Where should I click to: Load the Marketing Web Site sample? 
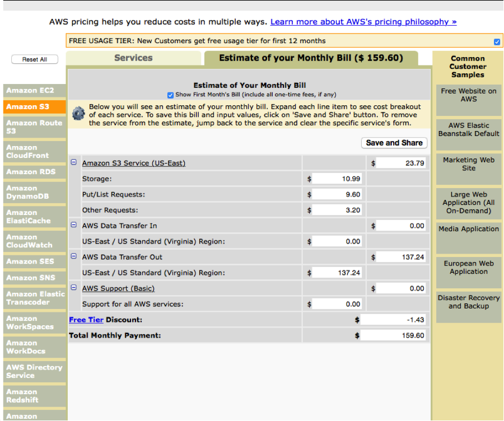tap(468, 169)
